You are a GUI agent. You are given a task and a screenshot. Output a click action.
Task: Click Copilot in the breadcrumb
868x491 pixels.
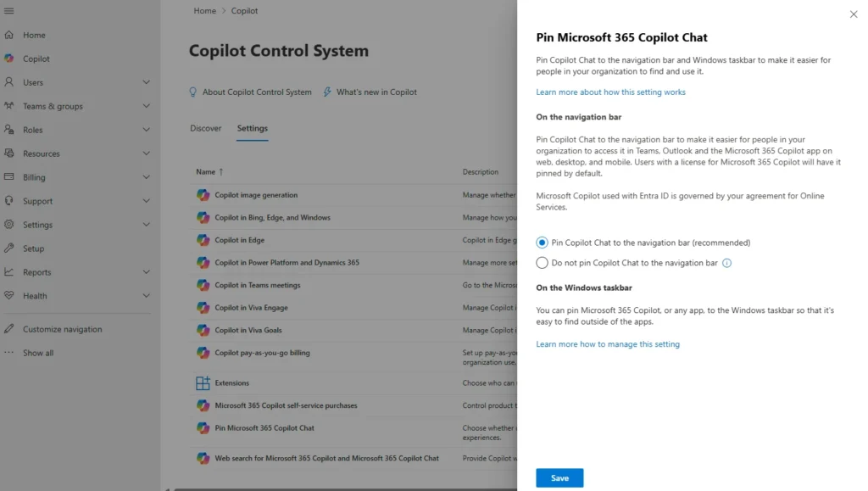coord(244,10)
